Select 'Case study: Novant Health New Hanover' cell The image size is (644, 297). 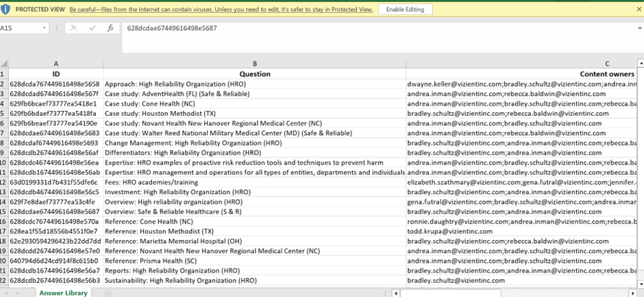pyautogui.click(x=255, y=123)
